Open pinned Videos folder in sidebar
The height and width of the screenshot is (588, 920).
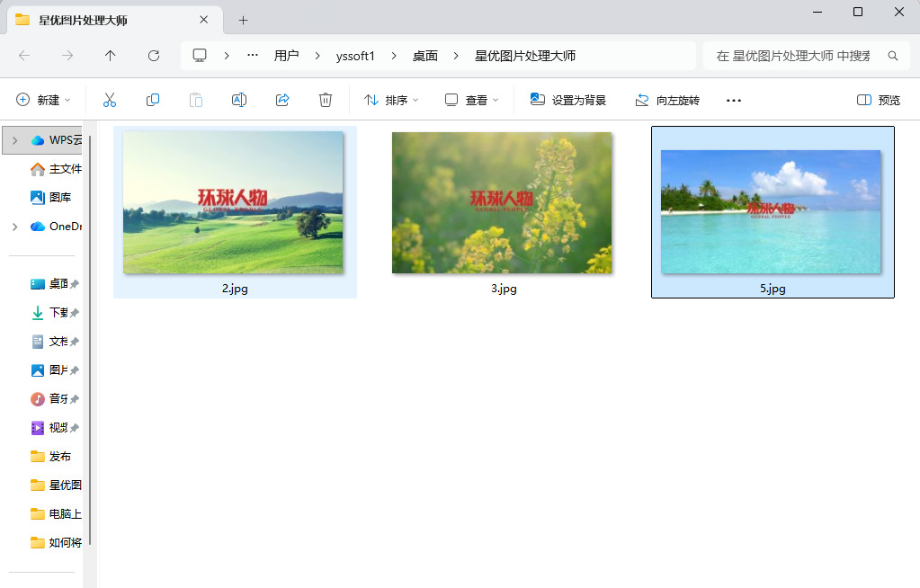tap(55, 428)
